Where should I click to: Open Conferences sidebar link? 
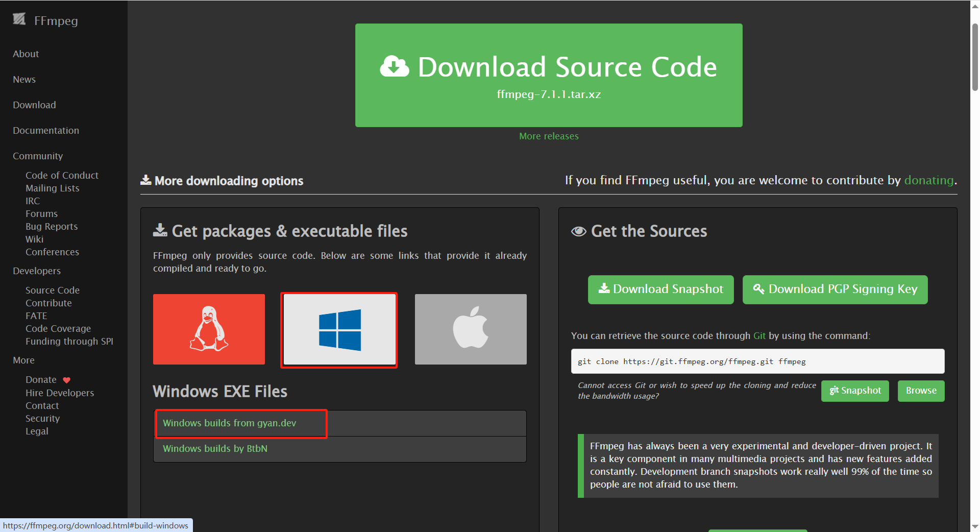[52, 252]
